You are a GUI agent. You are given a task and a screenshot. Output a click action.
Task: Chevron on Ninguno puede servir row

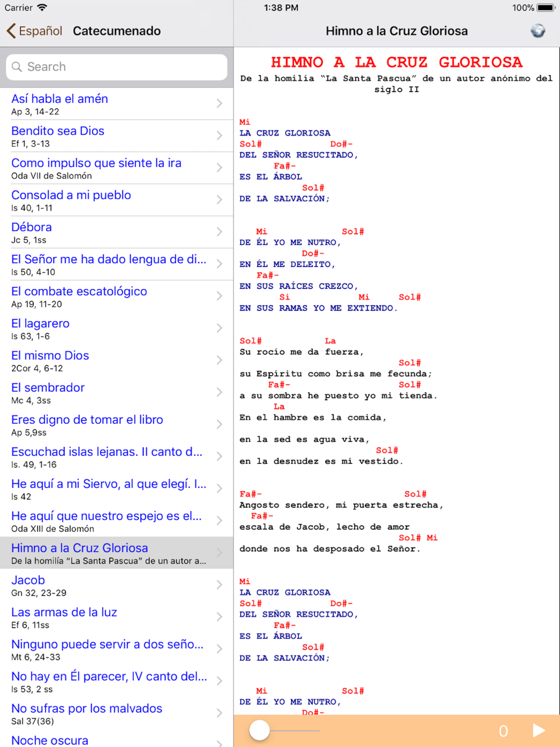220,649
